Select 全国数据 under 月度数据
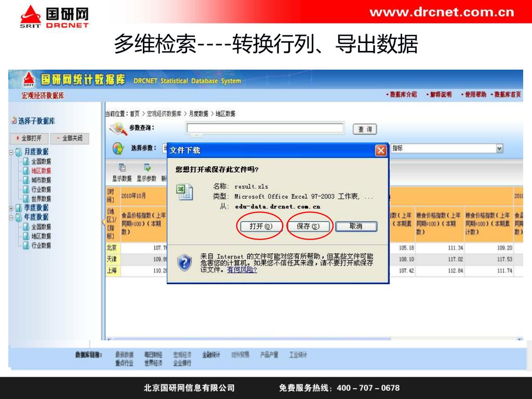The image size is (532, 399). (x=41, y=162)
